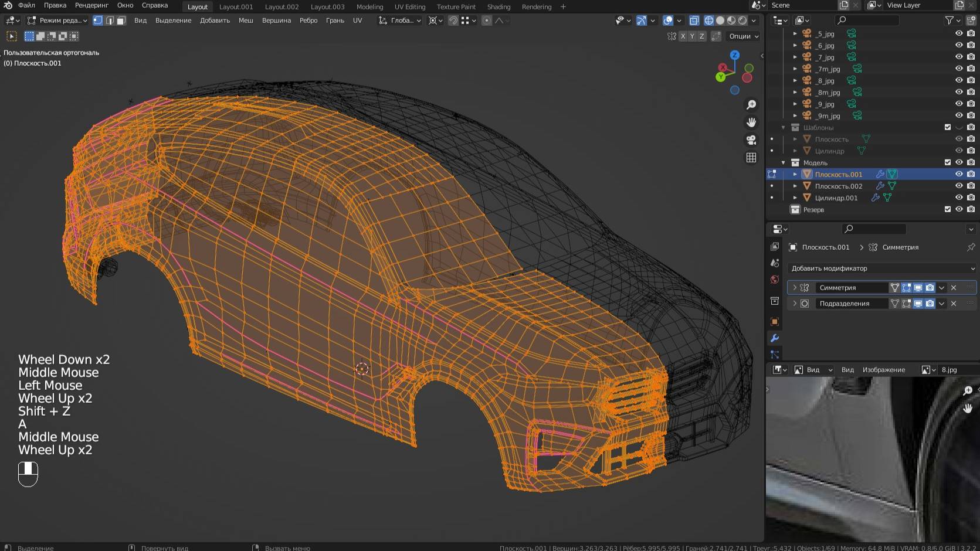Disable render camera toggle on Симметрия modifier

pos(930,287)
